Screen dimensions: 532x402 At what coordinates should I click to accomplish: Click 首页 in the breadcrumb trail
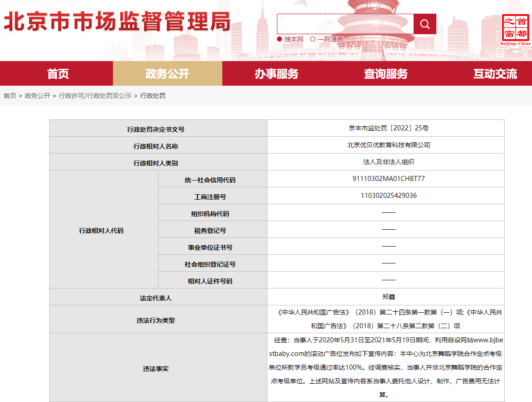coord(10,96)
